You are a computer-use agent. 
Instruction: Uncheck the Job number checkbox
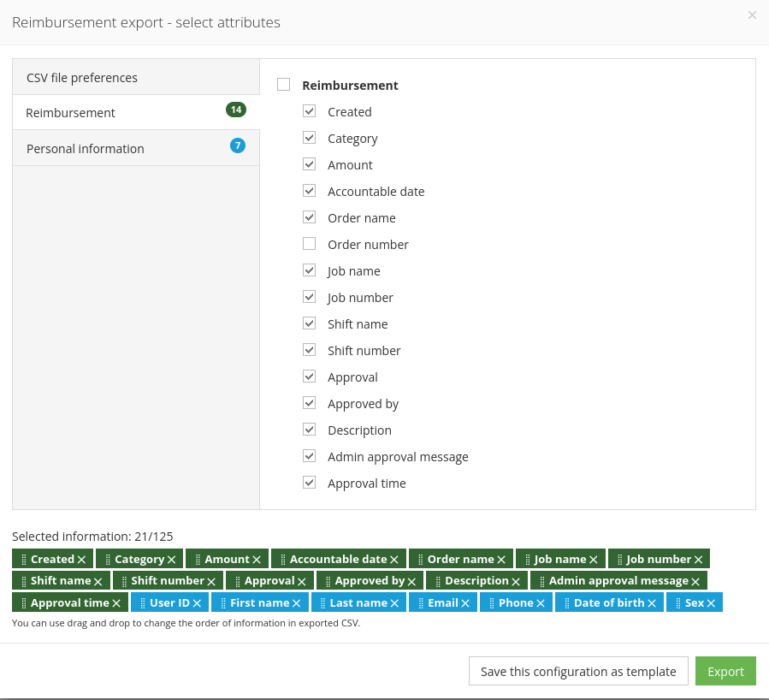[309, 296]
